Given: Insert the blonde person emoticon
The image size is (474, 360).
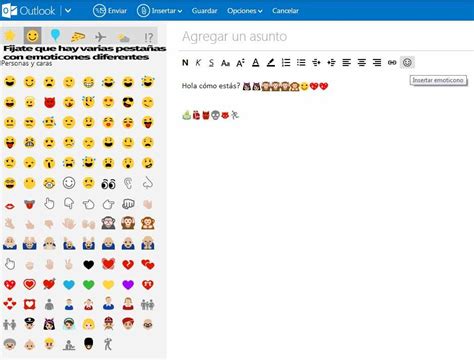Looking at the screenshot, I should 89,324.
